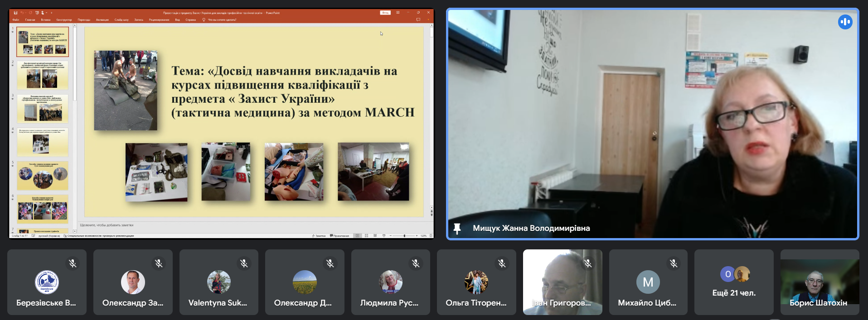The width and height of the screenshot is (868, 320).
Task: Click the zoom slider in PowerPoint status bar
Action: pyautogui.click(x=404, y=236)
